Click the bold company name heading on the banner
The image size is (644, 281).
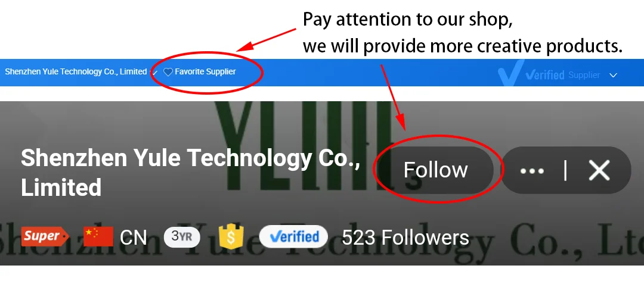click(191, 172)
